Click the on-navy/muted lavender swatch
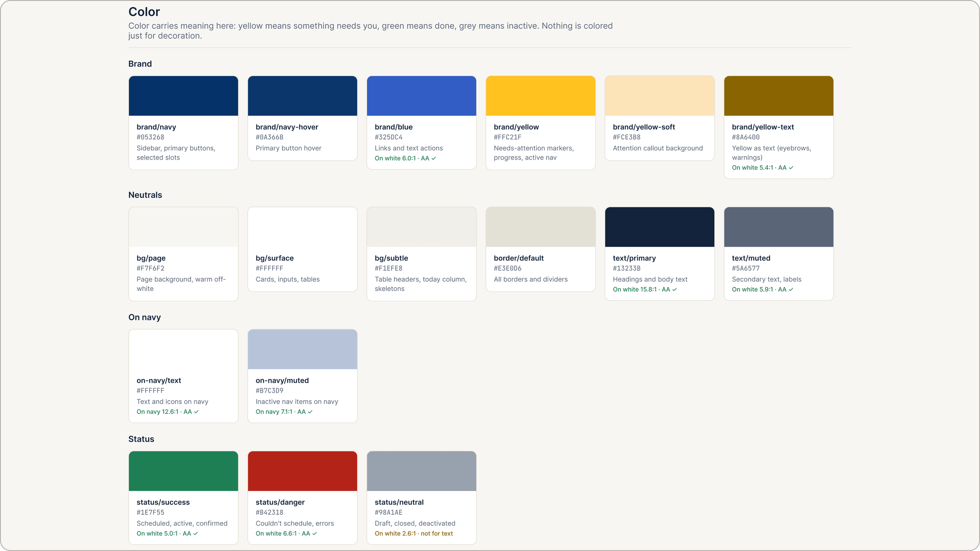The height and width of the screenshot is (551, 980). point(302,349)
